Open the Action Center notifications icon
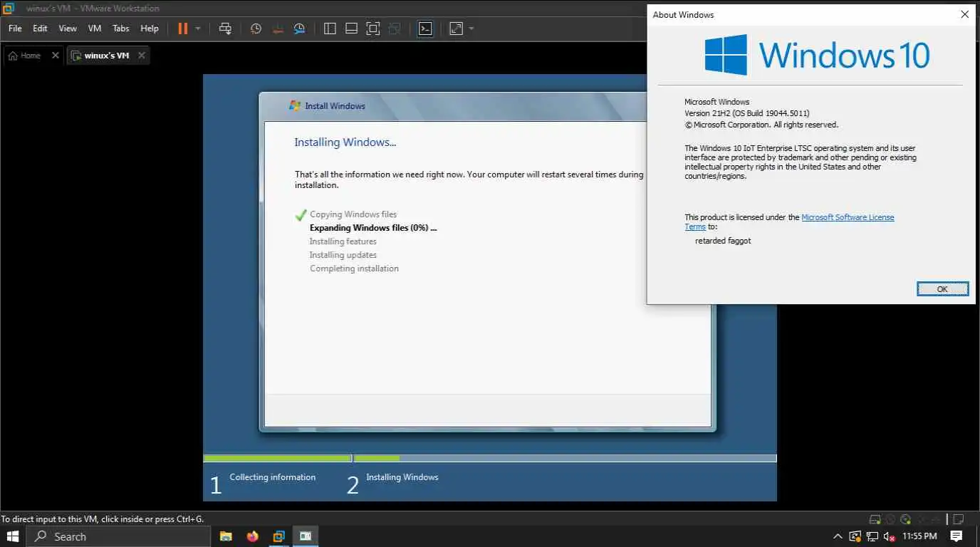Screen dimensions: 980x547 tap(956, 536)
